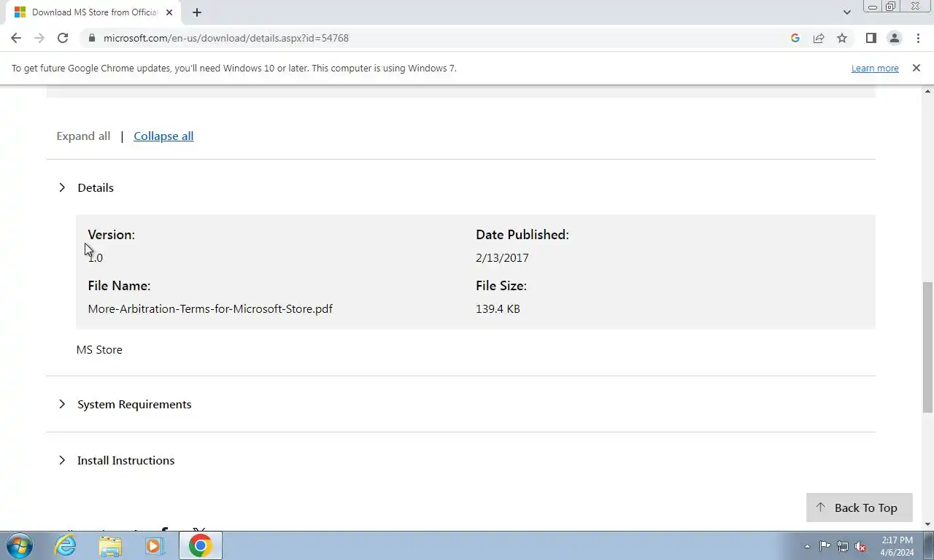Image resolution: width=934 pixels, height=560 pixels.
Task: View site information via the lock icon
Action: point(91,38)
